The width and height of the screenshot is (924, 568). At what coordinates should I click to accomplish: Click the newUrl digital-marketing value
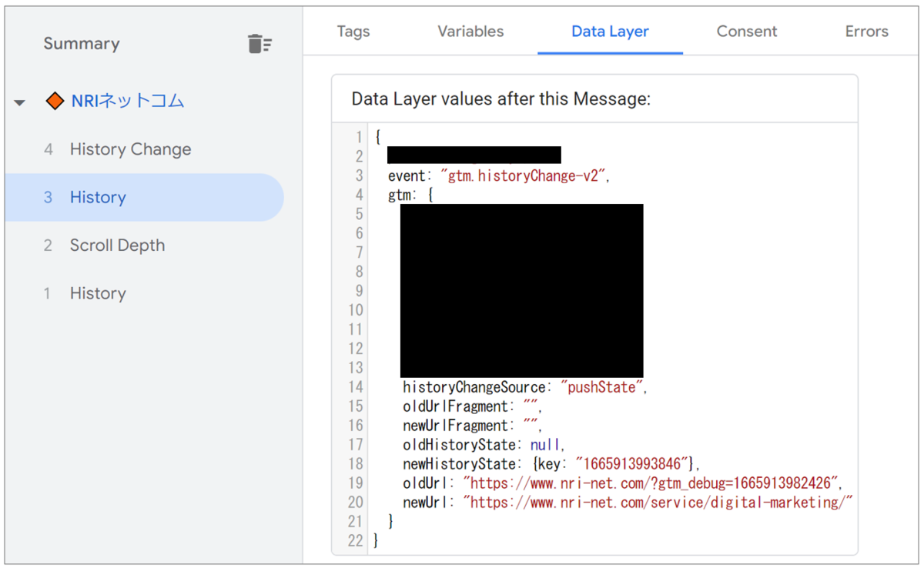tap(658, 503)
